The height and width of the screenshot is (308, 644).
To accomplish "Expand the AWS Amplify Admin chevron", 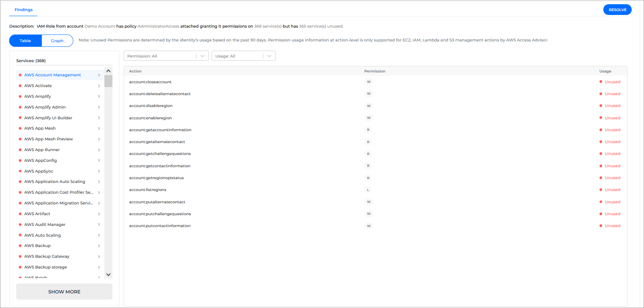I will 99,107.
